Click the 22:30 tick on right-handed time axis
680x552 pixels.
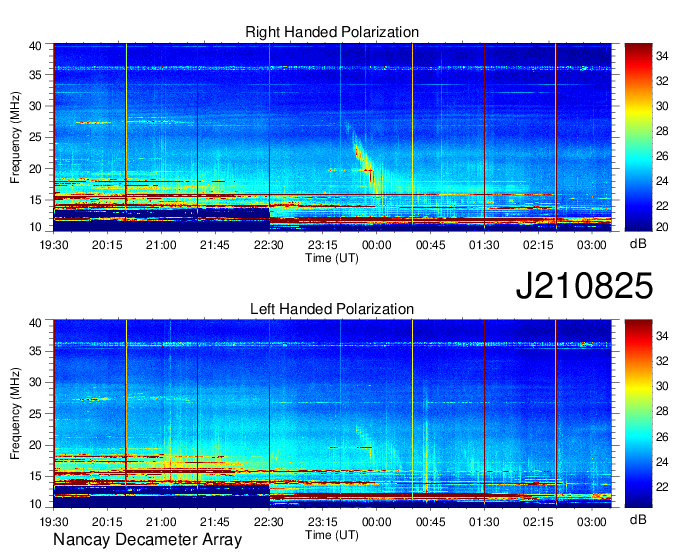click(268, 245)
